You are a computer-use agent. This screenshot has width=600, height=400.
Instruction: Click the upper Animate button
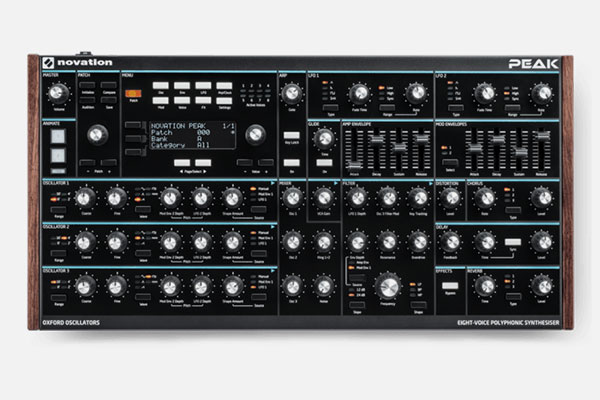(x=58, y=136)
